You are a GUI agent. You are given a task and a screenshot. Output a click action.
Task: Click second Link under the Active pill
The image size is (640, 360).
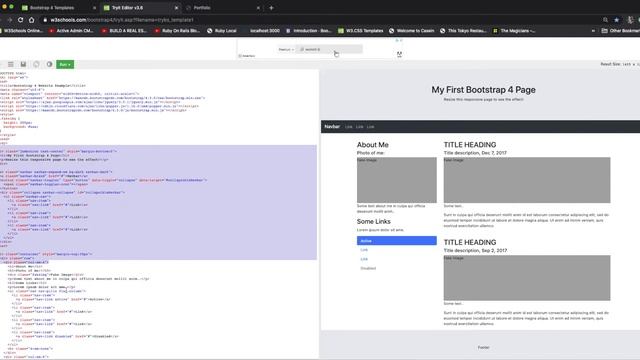364,259
